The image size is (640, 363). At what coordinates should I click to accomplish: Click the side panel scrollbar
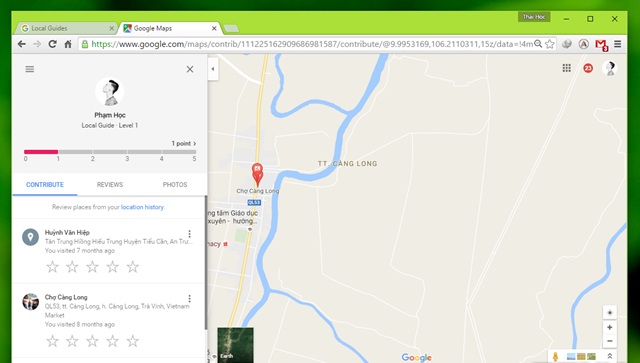pyautogui.click(x=206, y=262)
